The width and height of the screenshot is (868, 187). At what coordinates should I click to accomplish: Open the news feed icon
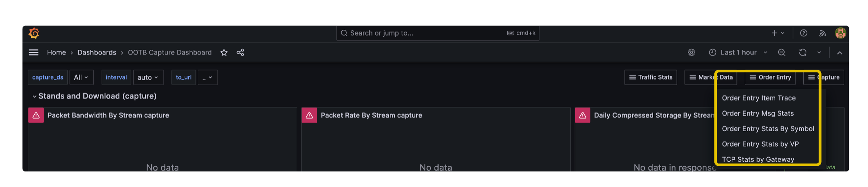[x=822, y=33]
